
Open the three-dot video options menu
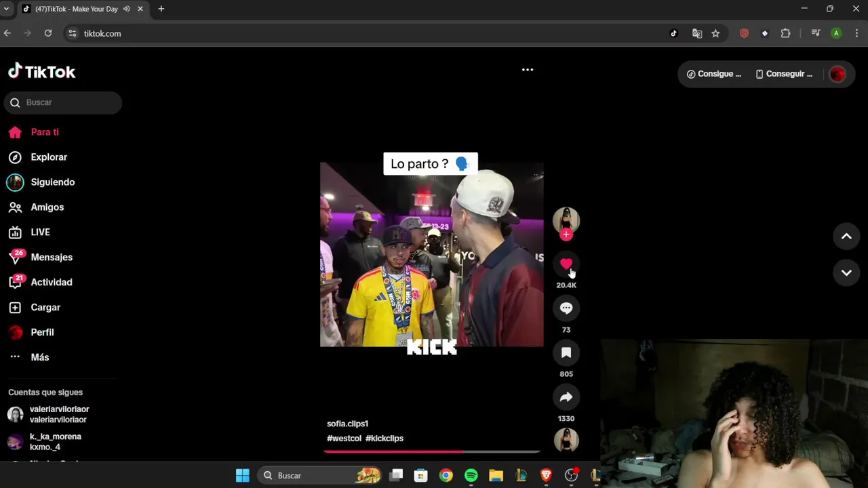coord(528,70)
